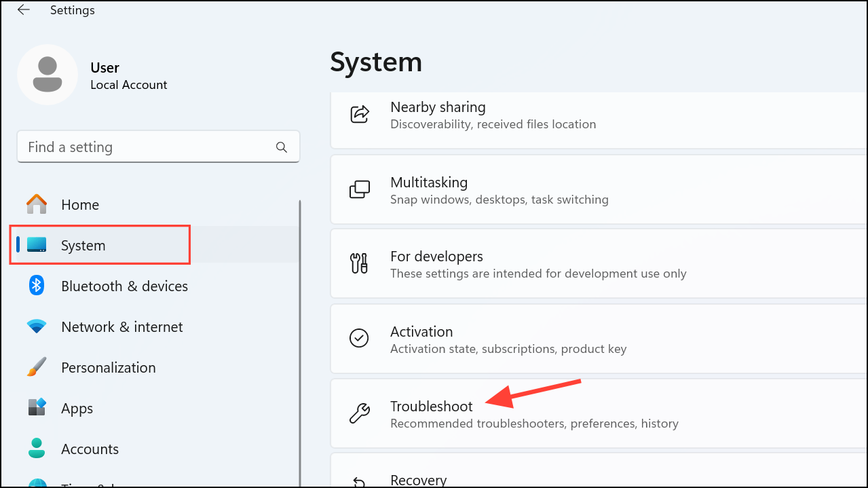Viewport: 868px width, 488px height.
Task: Open the Home page from the sidebar
Action: coord(79,204)
